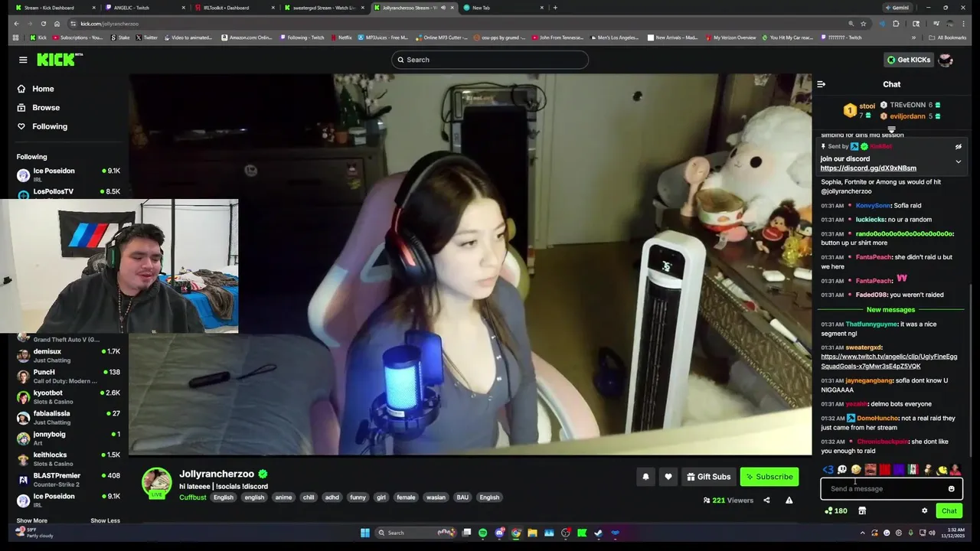Toggle stream notification bell

(x=645, y=477)
